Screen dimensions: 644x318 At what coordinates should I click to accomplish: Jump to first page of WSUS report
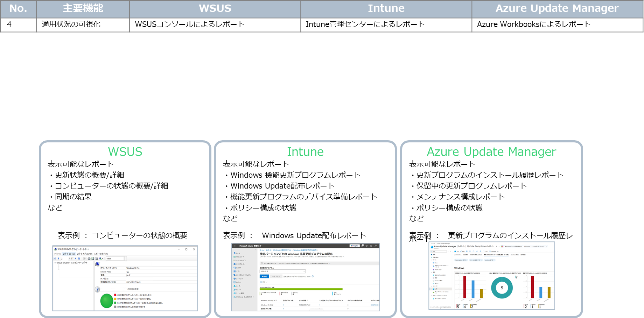[55, 259]
